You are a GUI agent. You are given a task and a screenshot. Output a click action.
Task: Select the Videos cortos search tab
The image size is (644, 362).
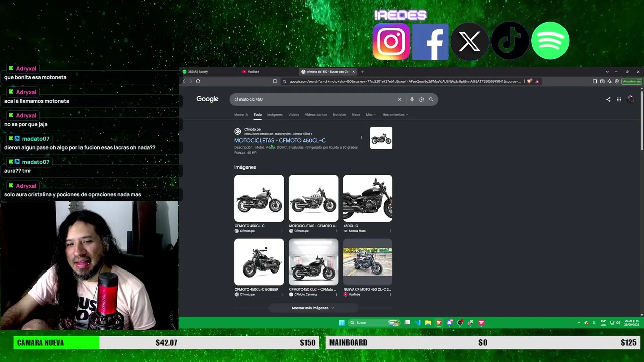coord(316,115)
